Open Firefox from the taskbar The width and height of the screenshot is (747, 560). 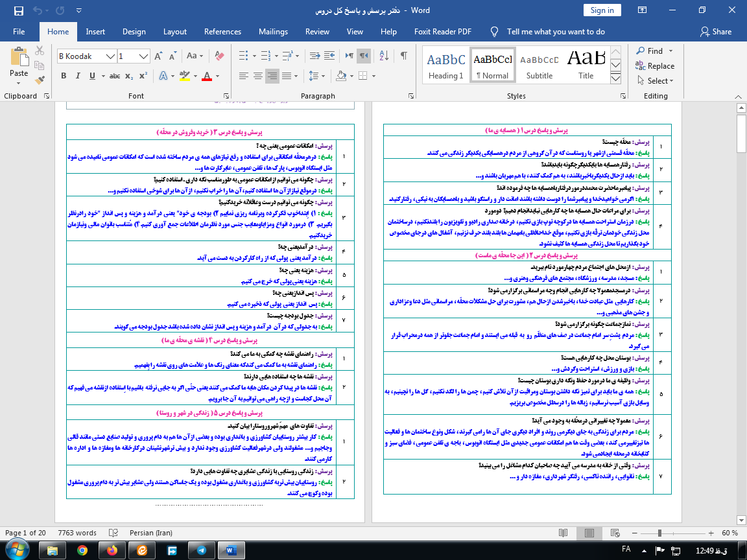click(x=112, y=550)
